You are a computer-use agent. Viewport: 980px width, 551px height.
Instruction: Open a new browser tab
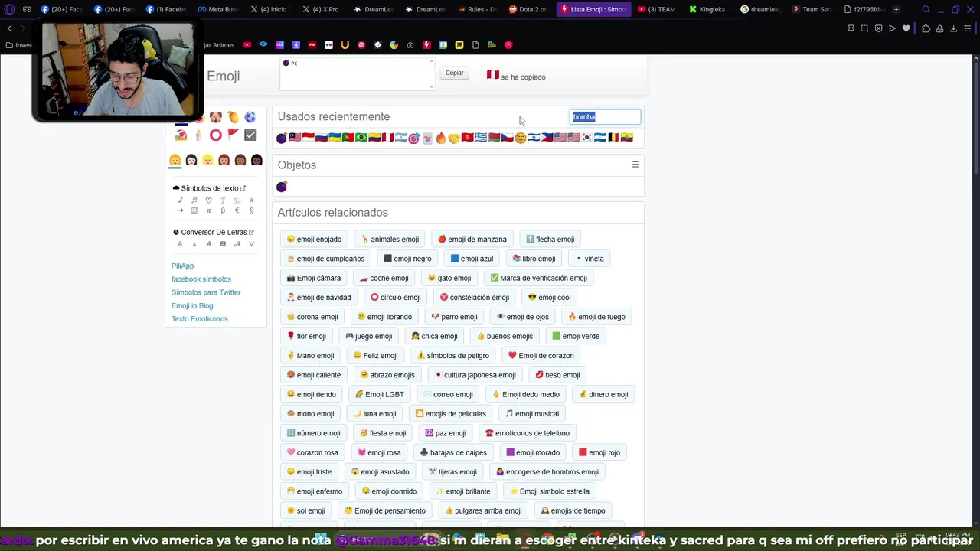click(x=897, y=9)
